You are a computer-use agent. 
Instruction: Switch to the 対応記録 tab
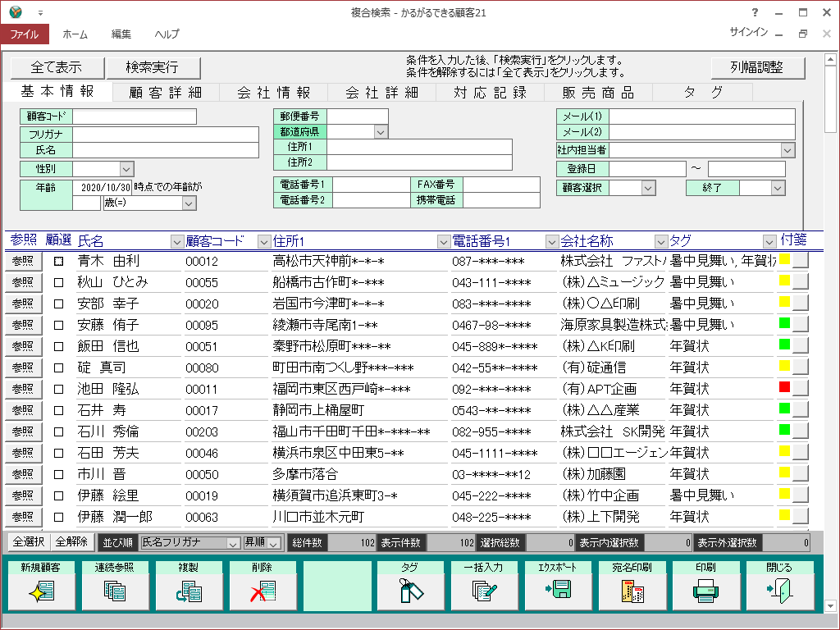491,93
